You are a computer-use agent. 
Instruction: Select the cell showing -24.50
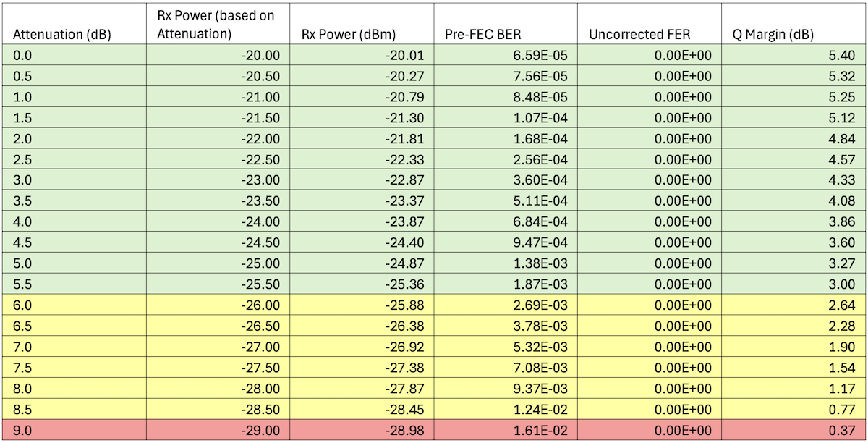pos(218,242)
